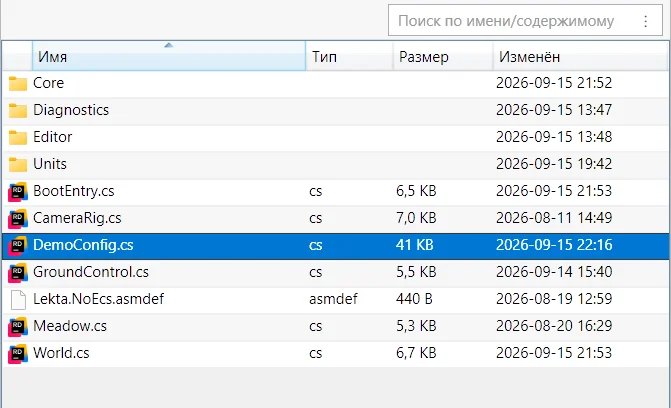Image resolution: width=671 pixels, height=408 pixels.
Task: Select the World.cs file name
Action: (61, 353)
